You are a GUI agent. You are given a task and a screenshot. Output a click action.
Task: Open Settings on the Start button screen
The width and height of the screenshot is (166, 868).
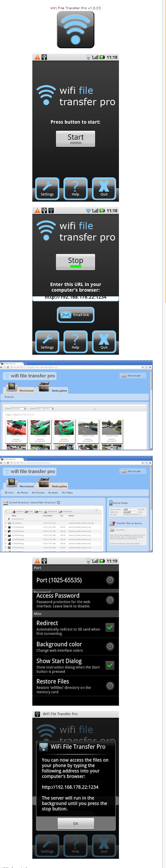(47, 189)
